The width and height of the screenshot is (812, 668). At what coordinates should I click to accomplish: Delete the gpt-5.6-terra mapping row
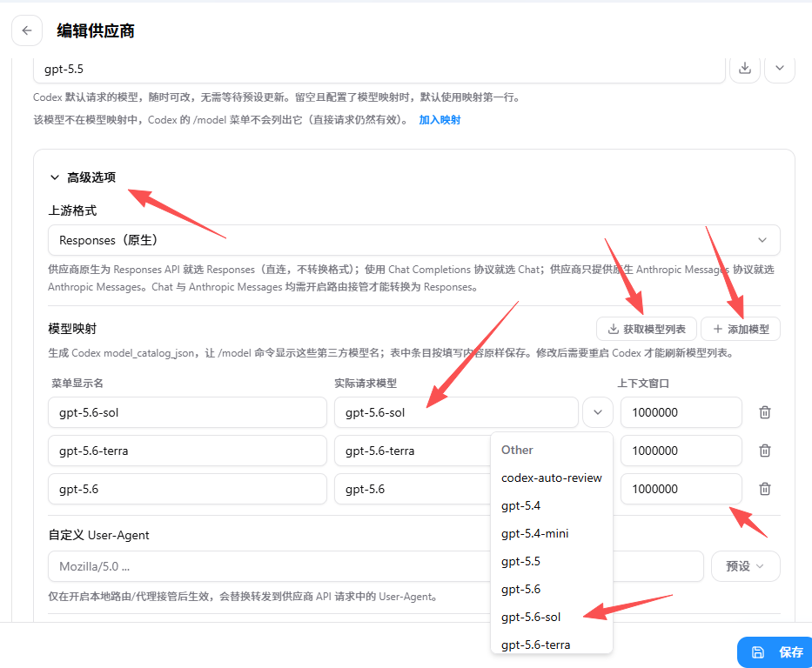tap(764, 451)
